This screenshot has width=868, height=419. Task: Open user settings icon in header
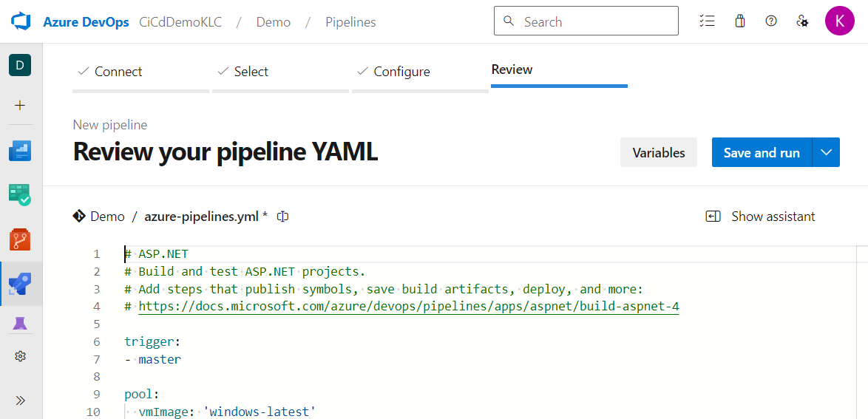click(x=802, y=21)
